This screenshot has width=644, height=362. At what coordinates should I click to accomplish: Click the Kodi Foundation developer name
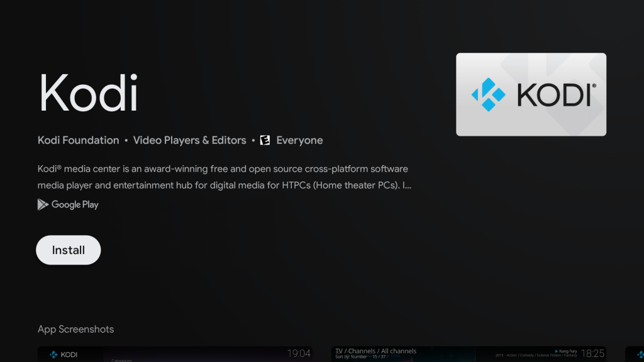78,140
